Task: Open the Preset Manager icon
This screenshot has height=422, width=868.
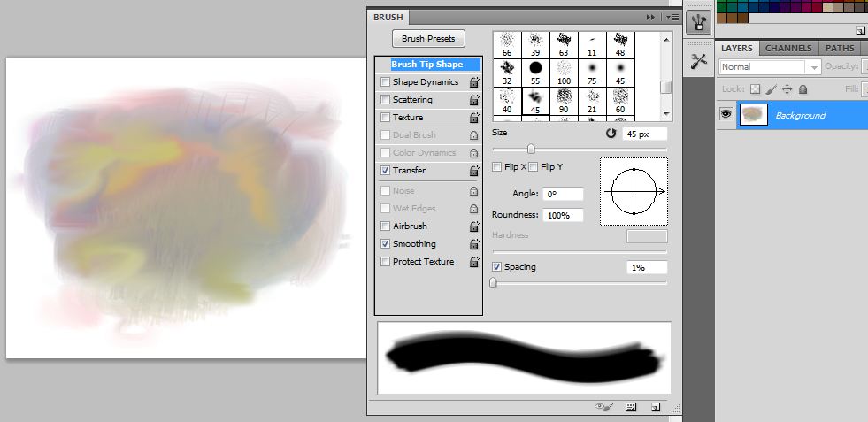Action: click(x=631, y=407)
